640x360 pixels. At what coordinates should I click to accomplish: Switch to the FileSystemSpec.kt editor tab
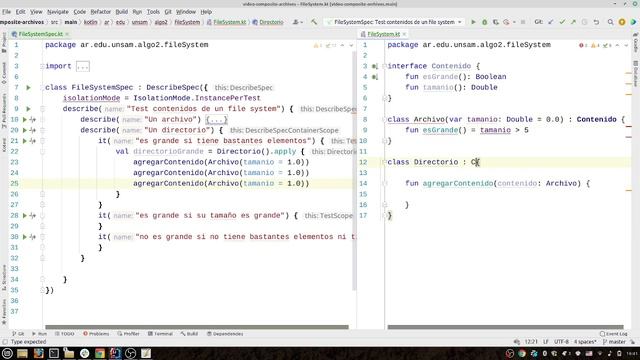click(40, 34)
